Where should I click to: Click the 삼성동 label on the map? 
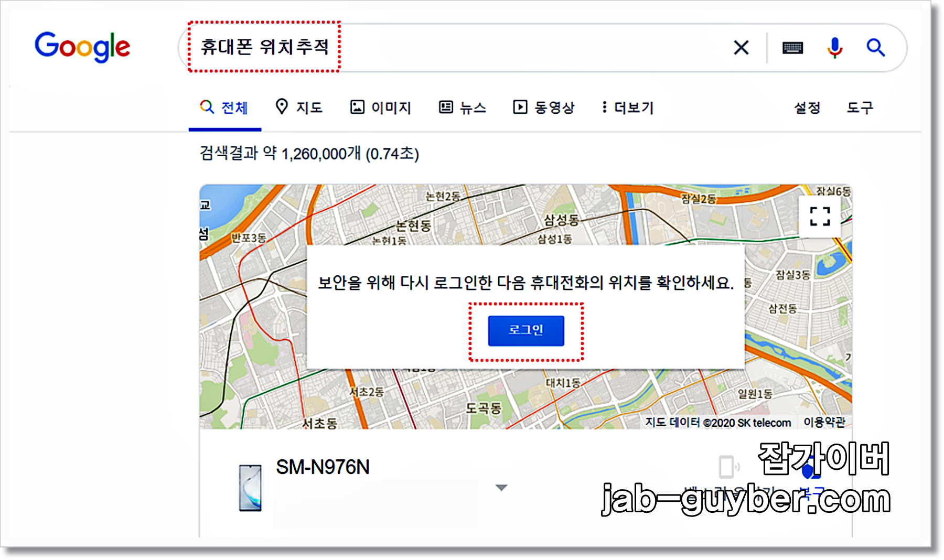click(x=561, y=220)
